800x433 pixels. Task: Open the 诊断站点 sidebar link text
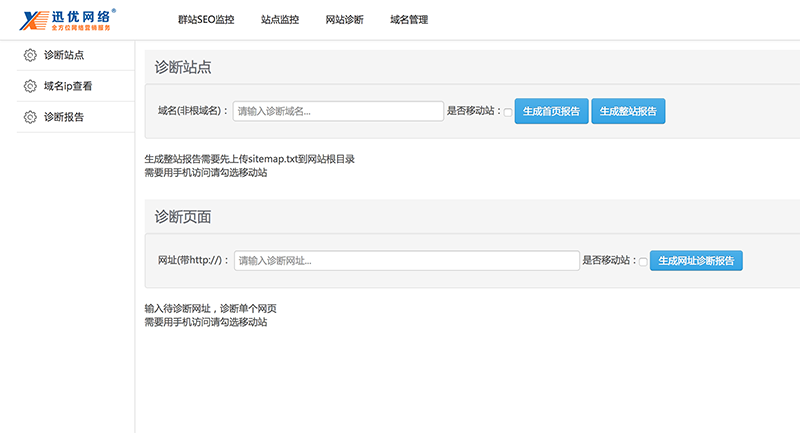click(x=64, y=55)
